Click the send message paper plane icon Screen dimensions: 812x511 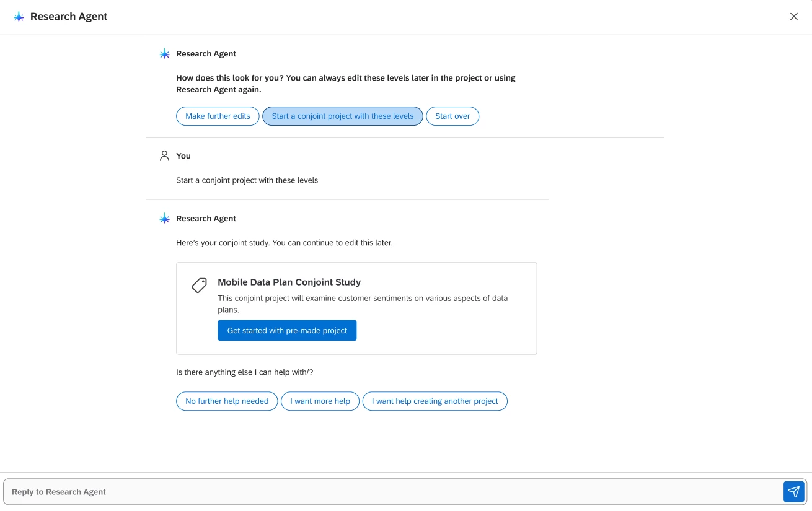[x=793, y=492]
